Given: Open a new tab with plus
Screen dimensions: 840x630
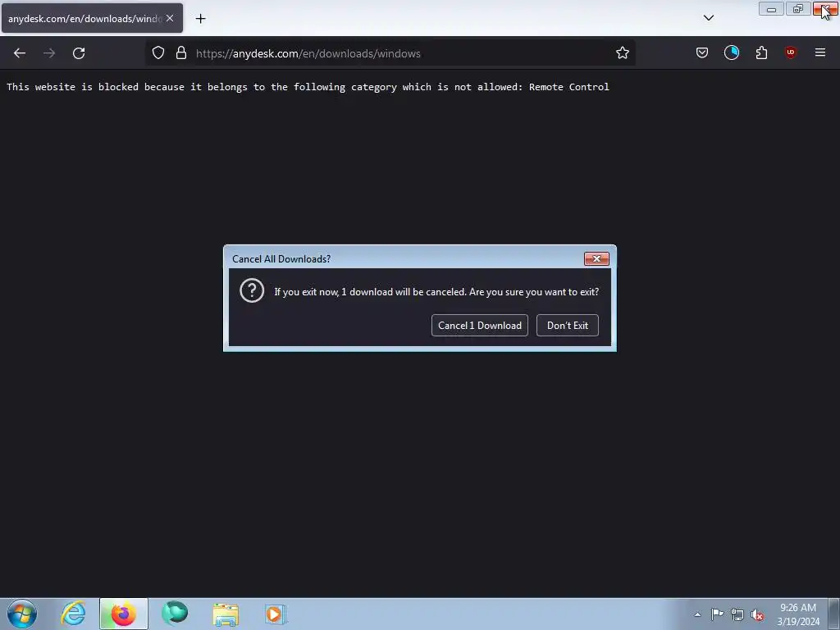Looking at the screenshot, I should (200, 19).
